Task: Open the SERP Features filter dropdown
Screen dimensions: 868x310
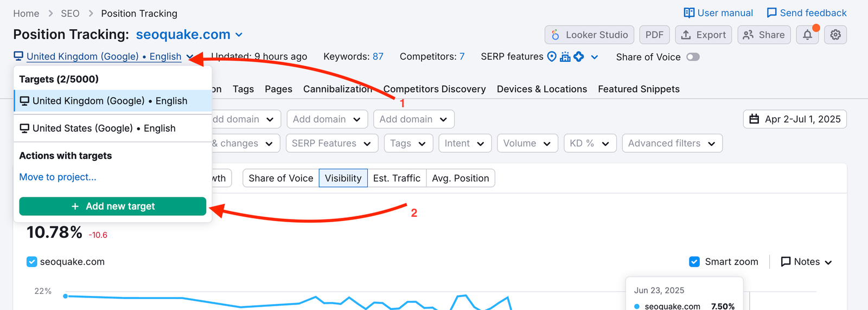Action: pyautogui.click(x=331, y=144)
